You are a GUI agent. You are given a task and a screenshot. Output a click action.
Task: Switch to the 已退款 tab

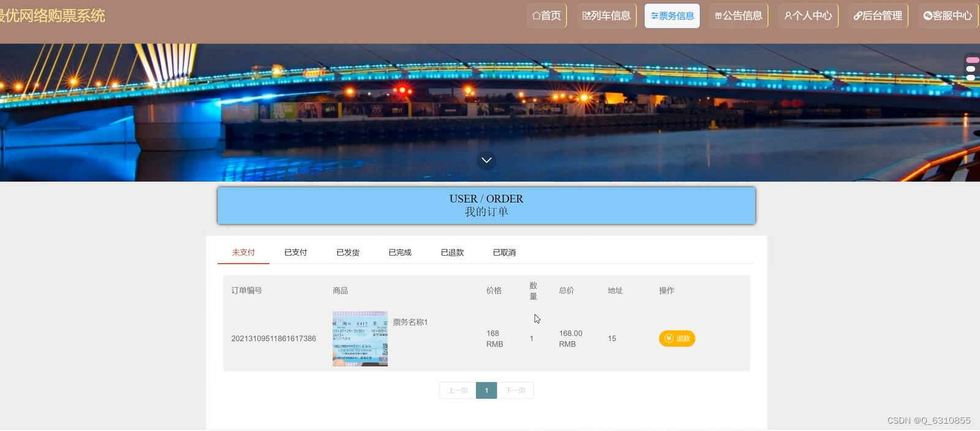[x=452, y=253]
